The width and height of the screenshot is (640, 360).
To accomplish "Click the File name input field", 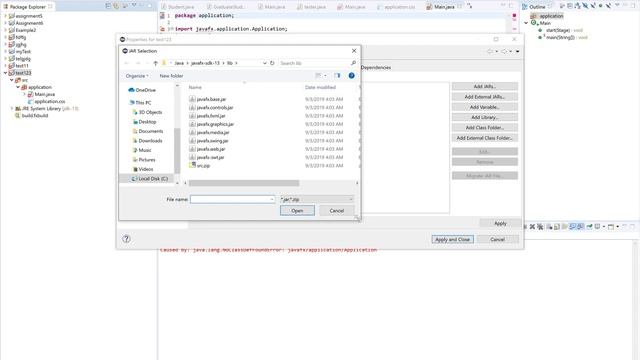I will coord(232,199).
